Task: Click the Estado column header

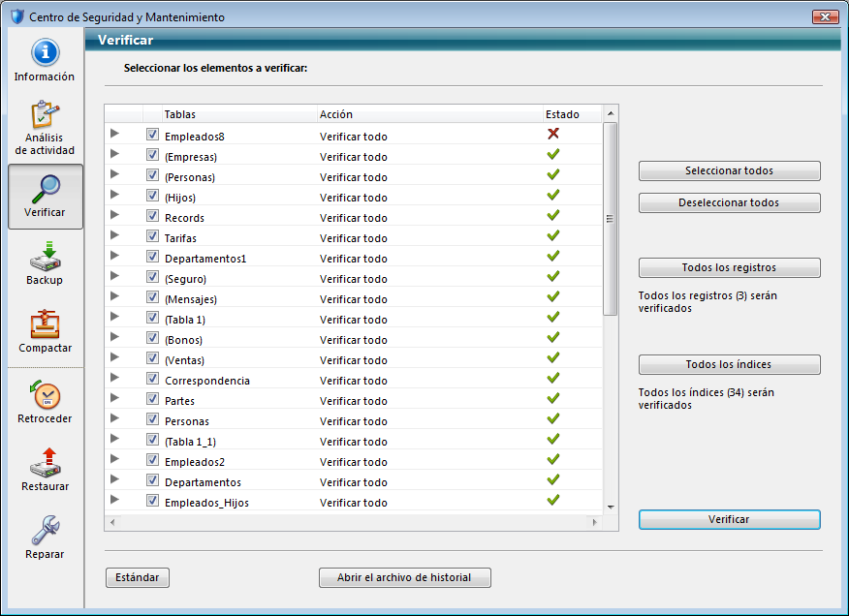Action: (573, 114)
